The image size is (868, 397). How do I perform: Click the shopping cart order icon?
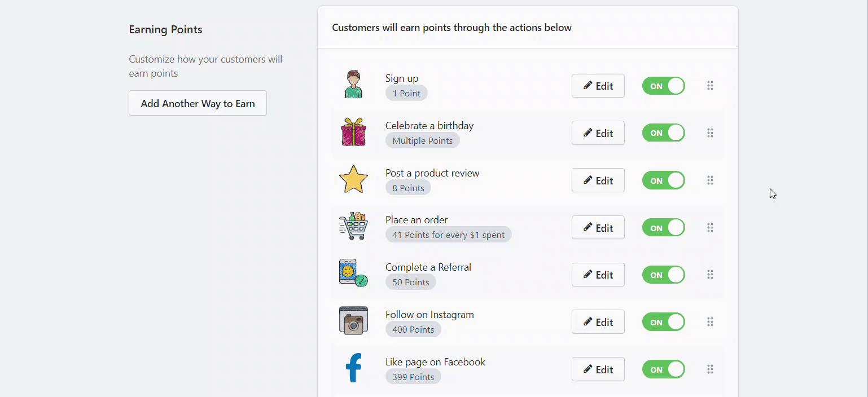[x=353, y=226]
